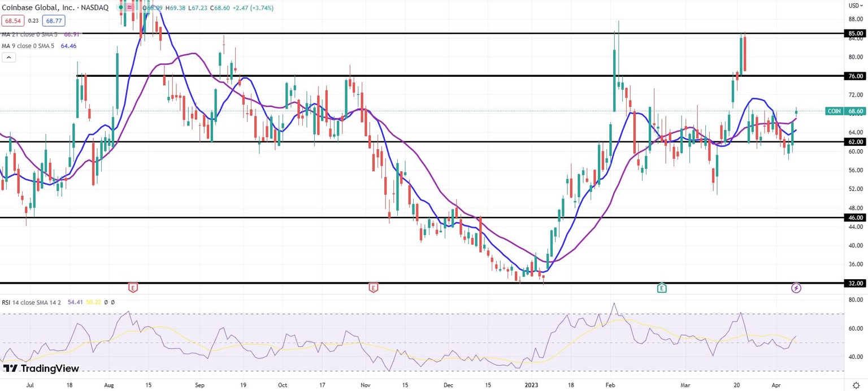Click the 0.23 spread value

[x=33, y=21]
